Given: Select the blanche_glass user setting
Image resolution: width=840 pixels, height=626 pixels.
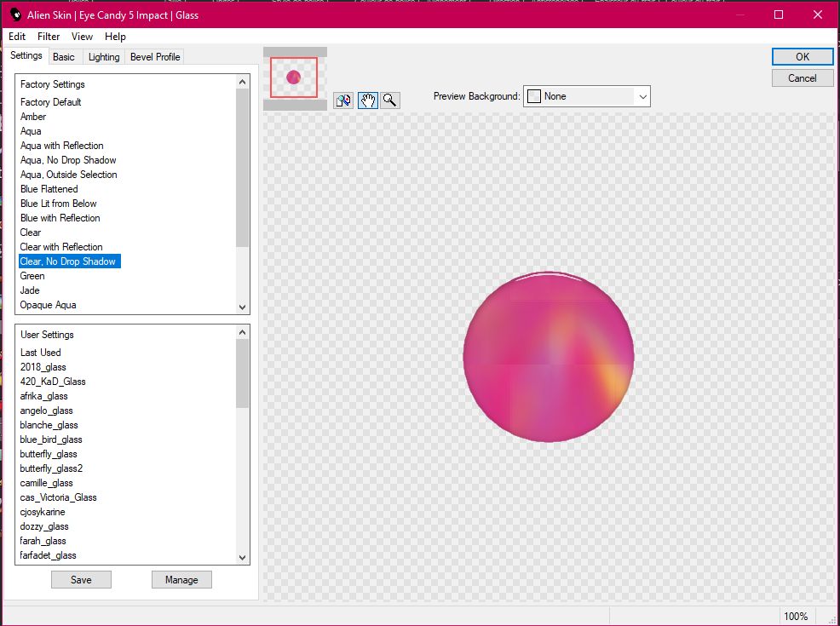Looking at the screenshot, I should [x=49, y=425].
